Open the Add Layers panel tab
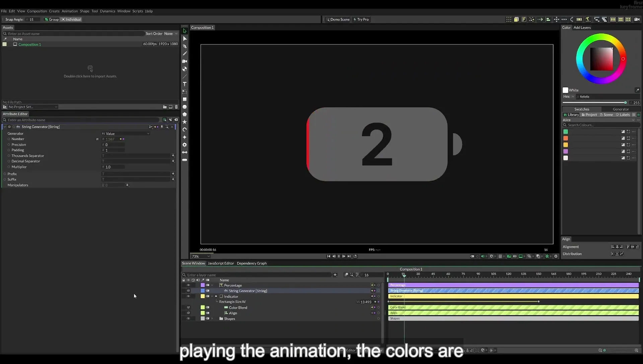 [x=582, y=27]
